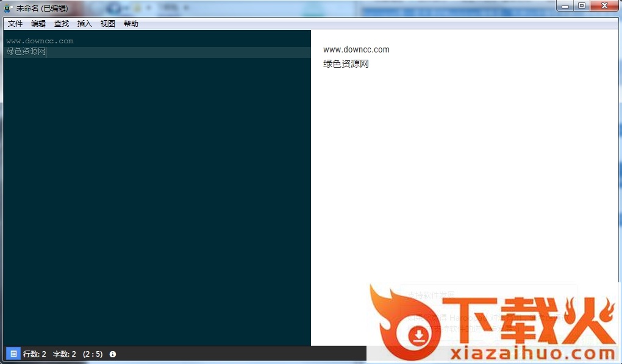Click 绿色资源网 in white preview pane

coord(346,64)
